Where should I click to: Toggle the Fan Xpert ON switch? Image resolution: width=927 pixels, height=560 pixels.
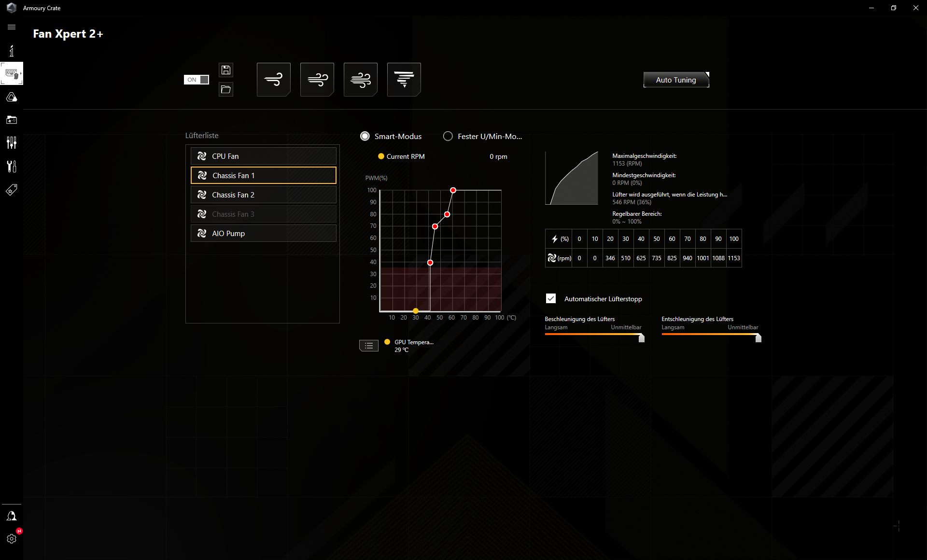tap(197, 80)
